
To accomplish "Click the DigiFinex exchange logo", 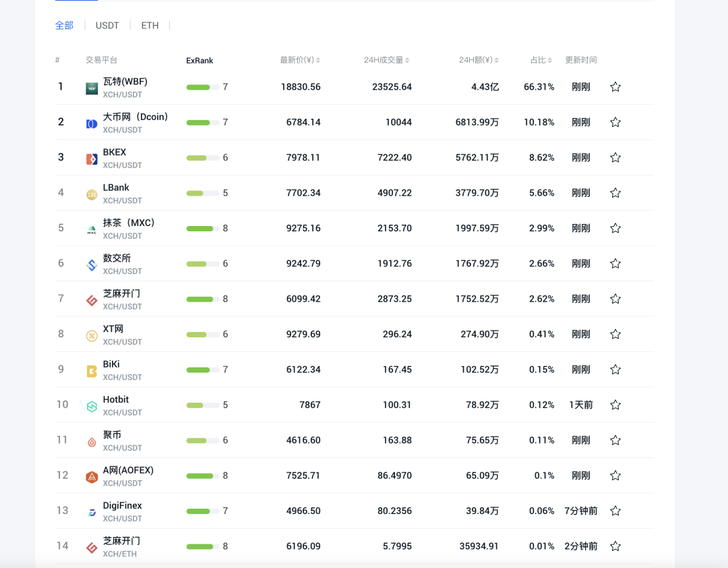I will (x=92, y=512).
